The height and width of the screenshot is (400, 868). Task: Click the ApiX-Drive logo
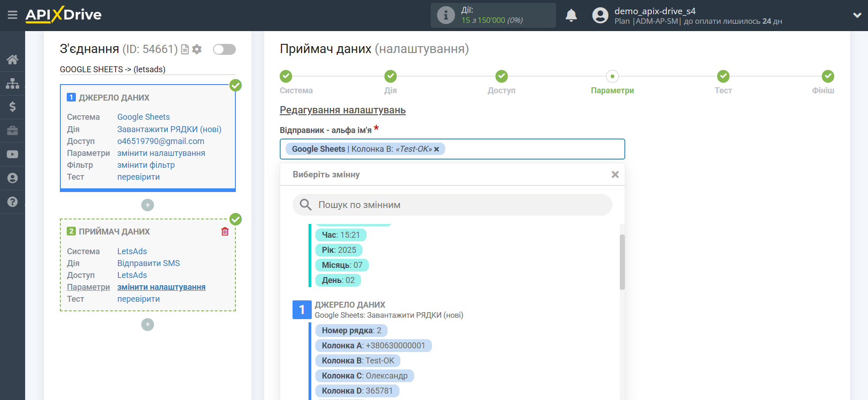pos(64,15)
